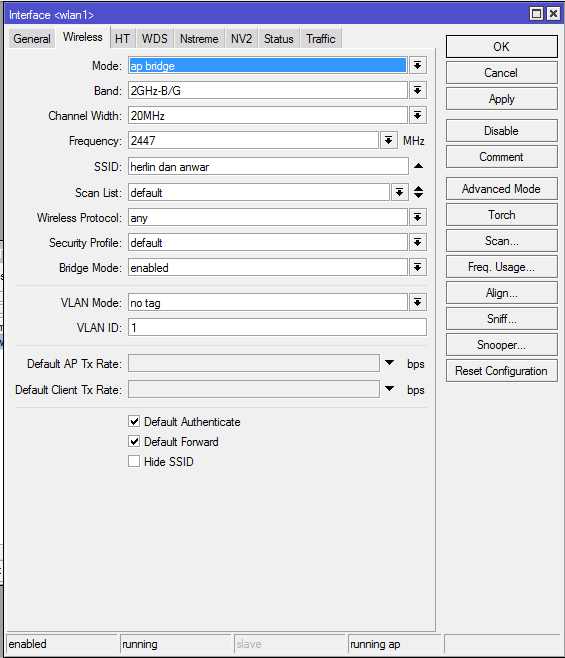Expand the VLAN Mode dropdown
This screenshot has height=658, width=565.
point(418,302)
